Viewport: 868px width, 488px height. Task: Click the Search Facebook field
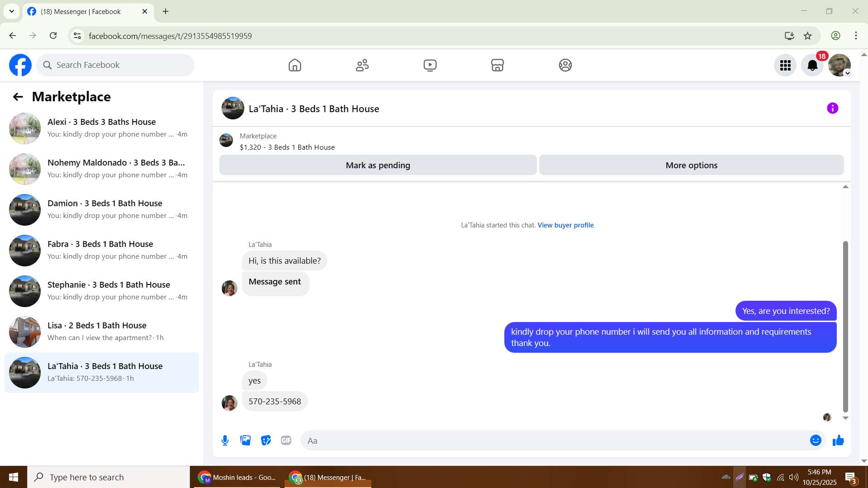[x=115, y=65]
